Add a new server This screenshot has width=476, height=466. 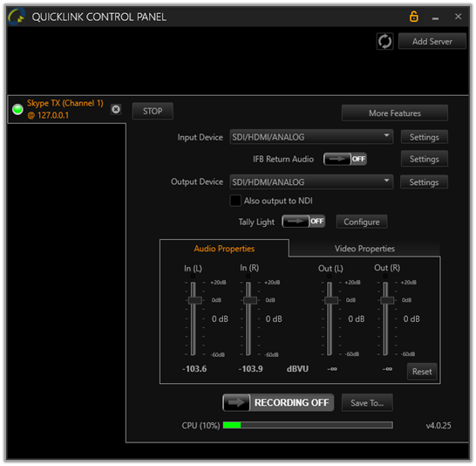tap(432, 41)
